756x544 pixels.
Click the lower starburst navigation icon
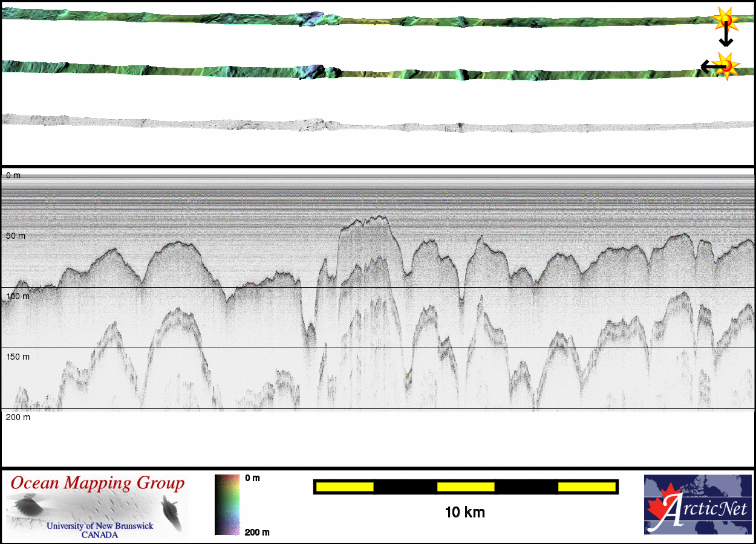(x=726, y=65)
